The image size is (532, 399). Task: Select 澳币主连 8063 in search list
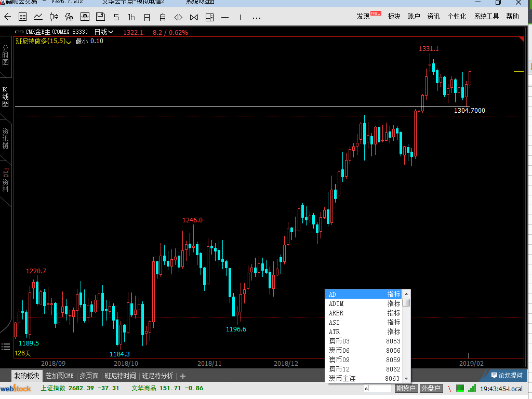coord(363,378)
